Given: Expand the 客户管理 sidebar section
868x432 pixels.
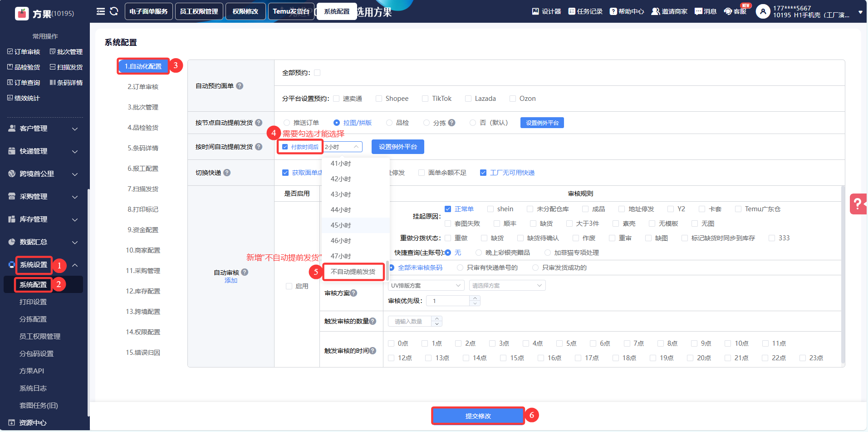Looking at the screenshot, I should coord(43,129).
